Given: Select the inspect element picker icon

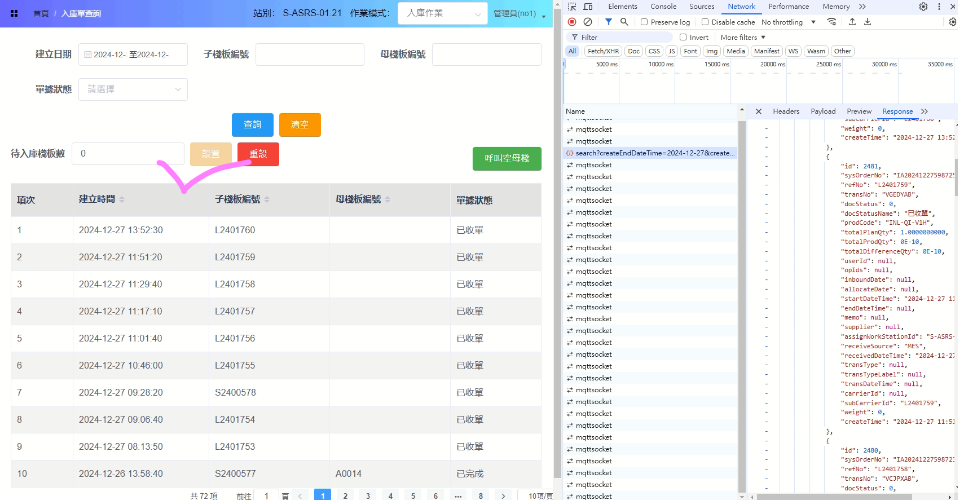Looking at the screenshot, I should click(572, 7).
